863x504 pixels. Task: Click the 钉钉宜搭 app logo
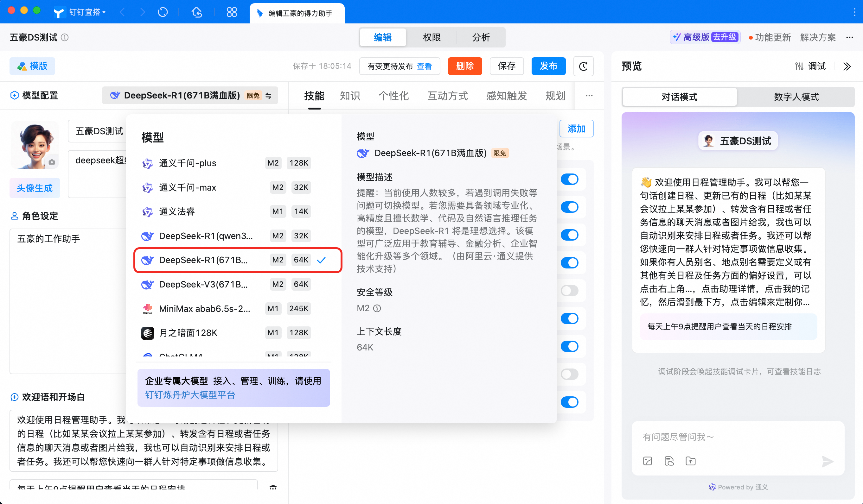[59, 13]
